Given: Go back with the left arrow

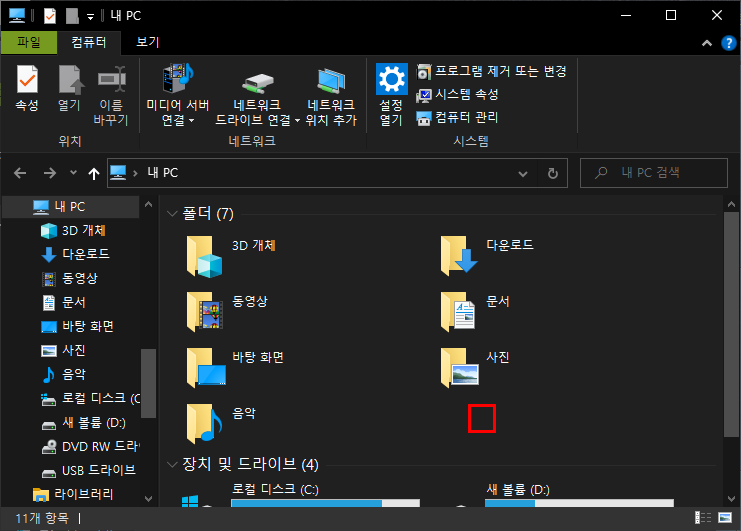Looking at the screenshot, I should click(x=20, y=173).
